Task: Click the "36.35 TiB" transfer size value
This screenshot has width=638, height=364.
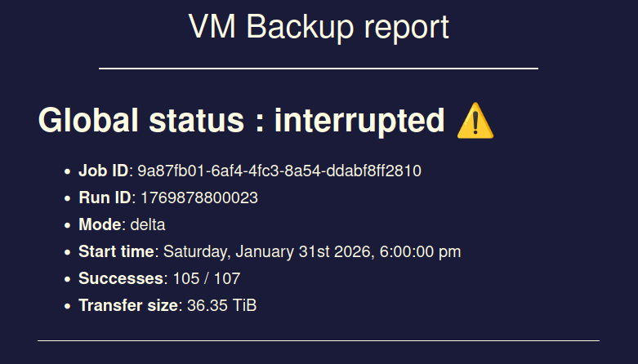Action: [221, 305]
